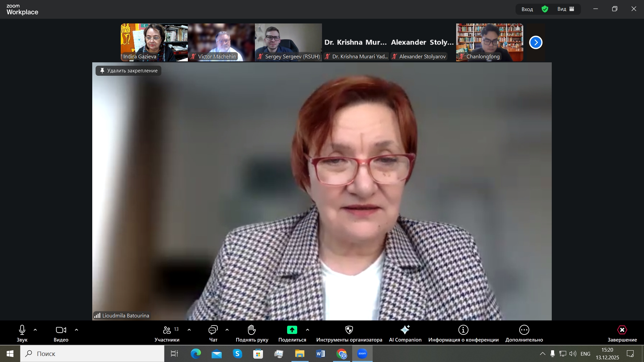644x362 pixels.
Task: Remove pin with Удалить закрепление
Action: (128, 71)
